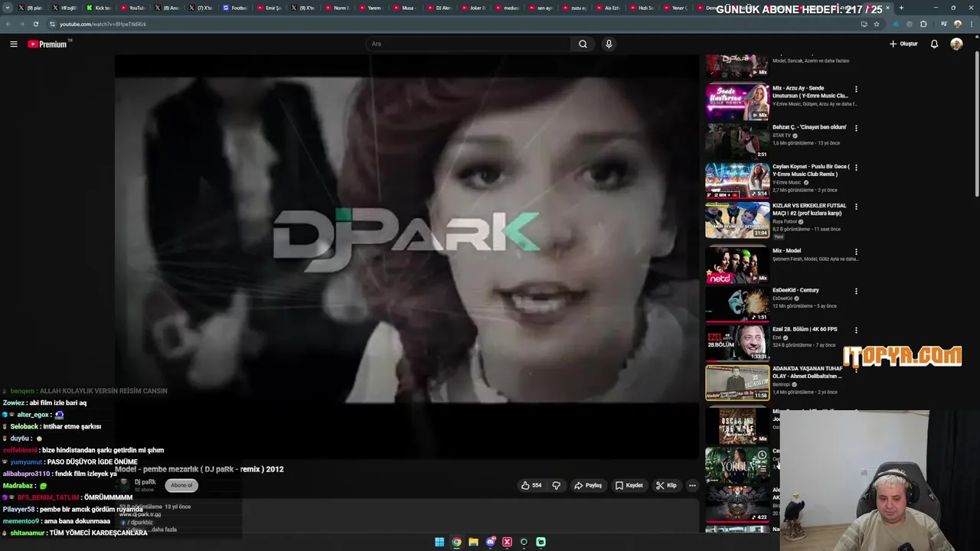
Task: Open the Dj paRk channel name
Action: [x=145, y=482]
